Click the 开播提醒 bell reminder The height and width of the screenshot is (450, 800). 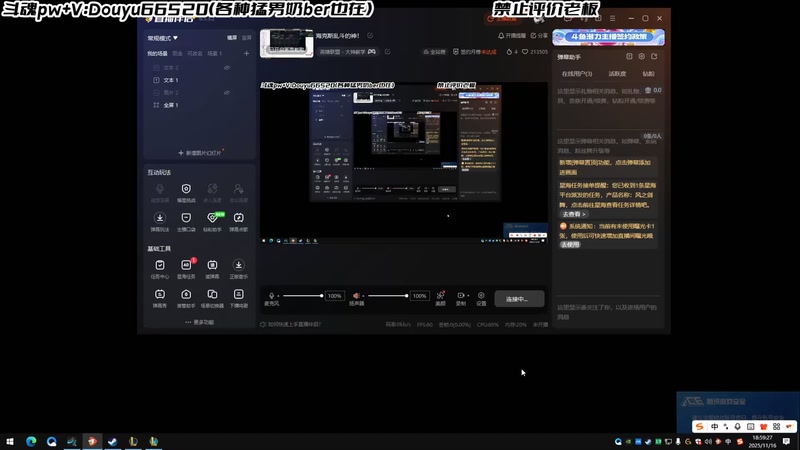512,36
